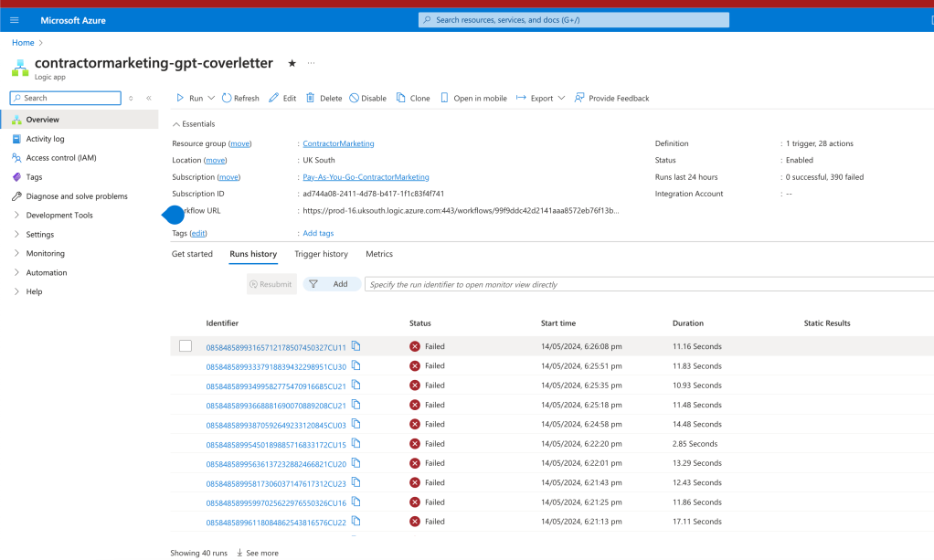This screenshot has width=934, height=560.
Task: Click the Duration column header
Action: point(688,322)
